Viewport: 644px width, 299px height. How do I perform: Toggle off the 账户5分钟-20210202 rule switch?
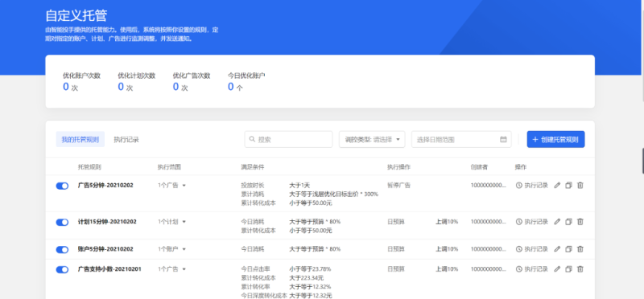click(62, 250)
